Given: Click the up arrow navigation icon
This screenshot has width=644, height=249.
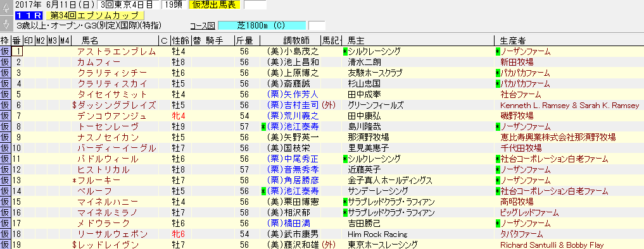Looking at the screenshot, I should [x=6, y=8].
